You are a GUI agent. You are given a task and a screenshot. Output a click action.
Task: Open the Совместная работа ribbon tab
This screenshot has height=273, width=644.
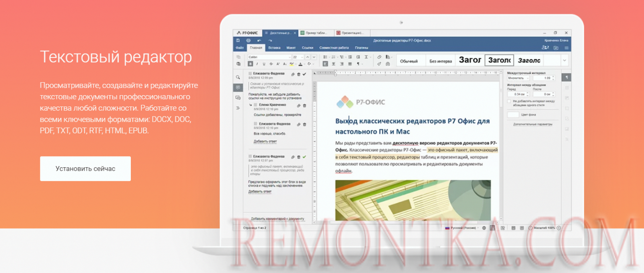(334, 48)
